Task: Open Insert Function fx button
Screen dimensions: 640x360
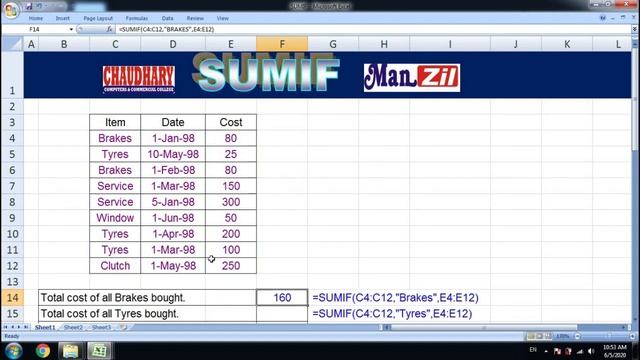Action: click(x=109, y=29)
